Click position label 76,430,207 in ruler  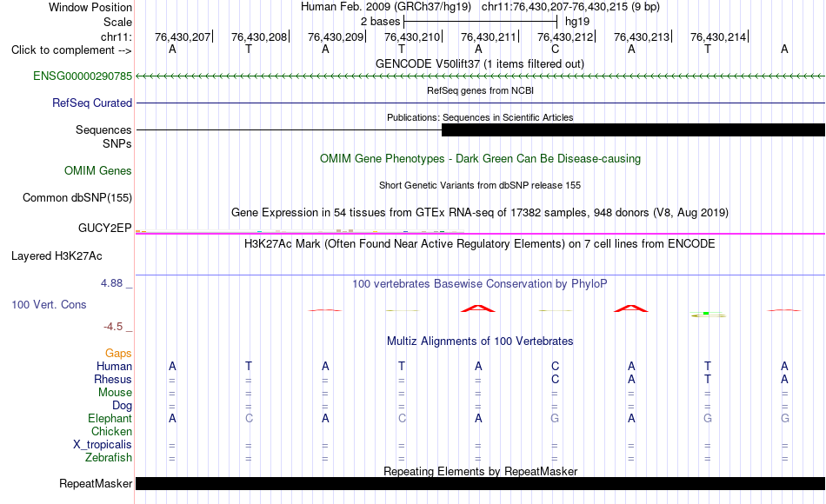183,36
